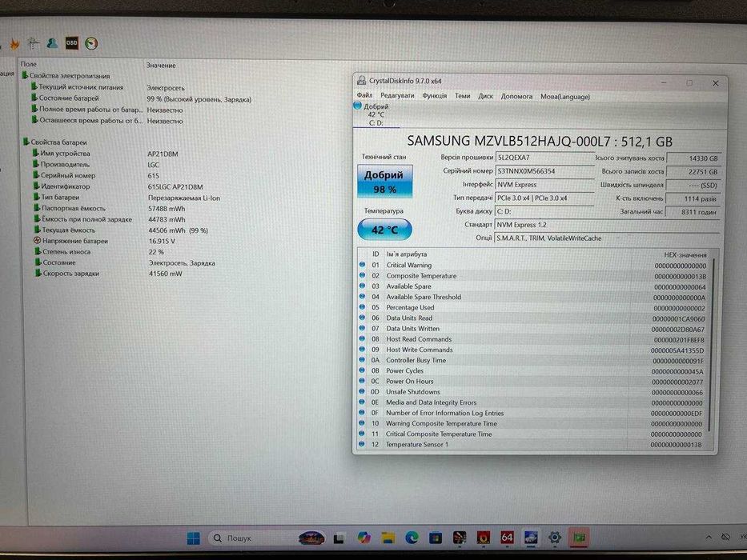Click the green app icon on taskbar

click(579, 538)
